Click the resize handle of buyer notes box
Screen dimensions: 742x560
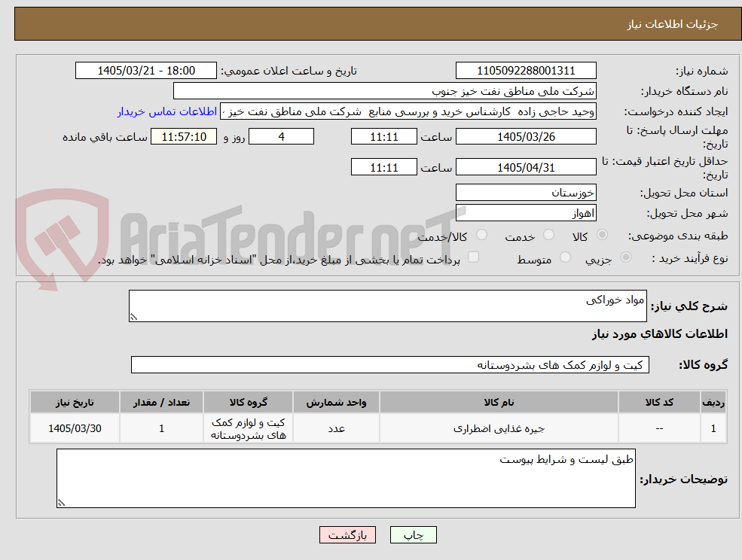(61, 504)
